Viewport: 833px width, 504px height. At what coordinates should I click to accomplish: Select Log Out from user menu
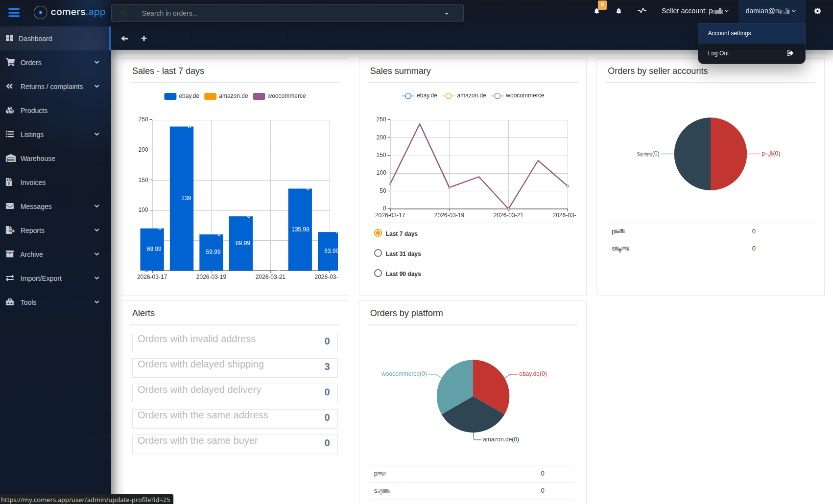(x=718, y=53)
